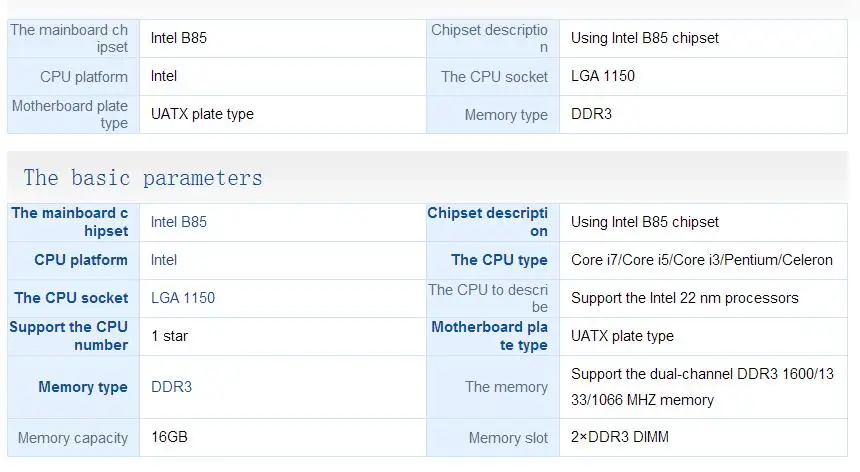Click the bold "The mainboard chipset" link
Image resolution: width=860 pixels, height=472 pixels.
click(x=70, y=222)
